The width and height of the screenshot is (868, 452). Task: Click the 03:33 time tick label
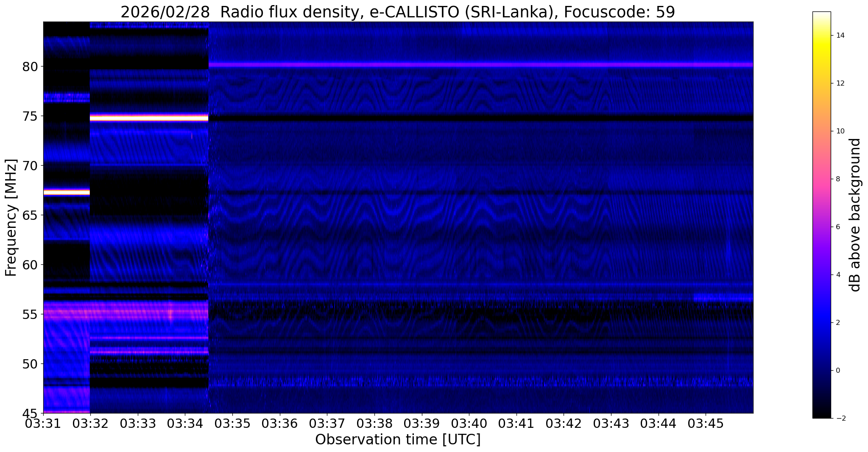[137, 423]
